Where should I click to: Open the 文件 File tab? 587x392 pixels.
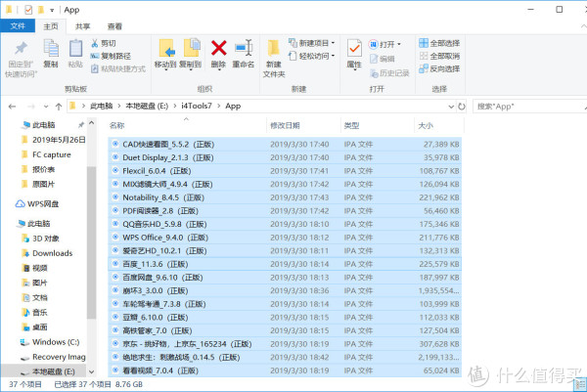pyautogui.click(x=18, y=26)
